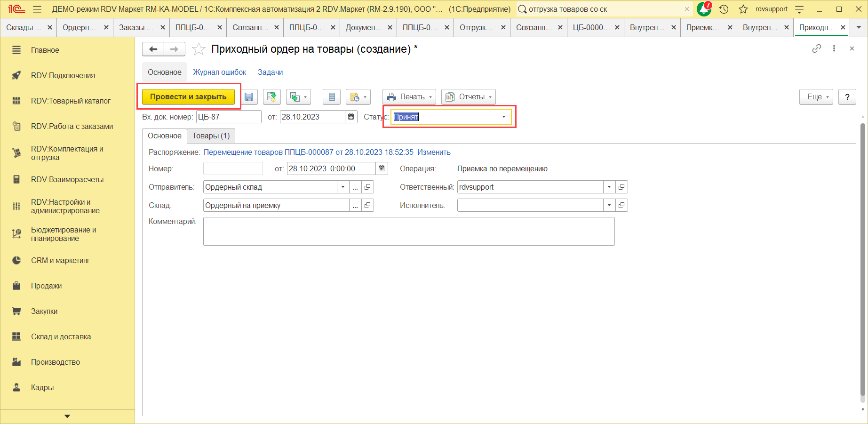868x424 pixels.
Task: Add document to favorites with the star icon
Action: click(199, 49)
